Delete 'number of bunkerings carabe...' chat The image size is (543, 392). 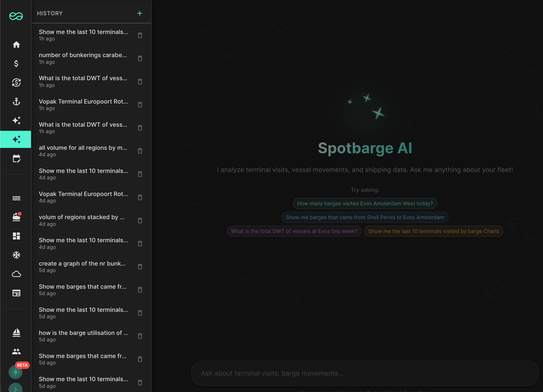pos(140,58)
